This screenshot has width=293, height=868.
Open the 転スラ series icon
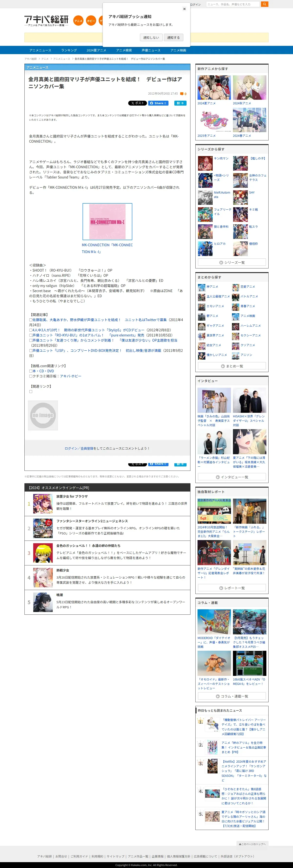(x=240, y=231)
